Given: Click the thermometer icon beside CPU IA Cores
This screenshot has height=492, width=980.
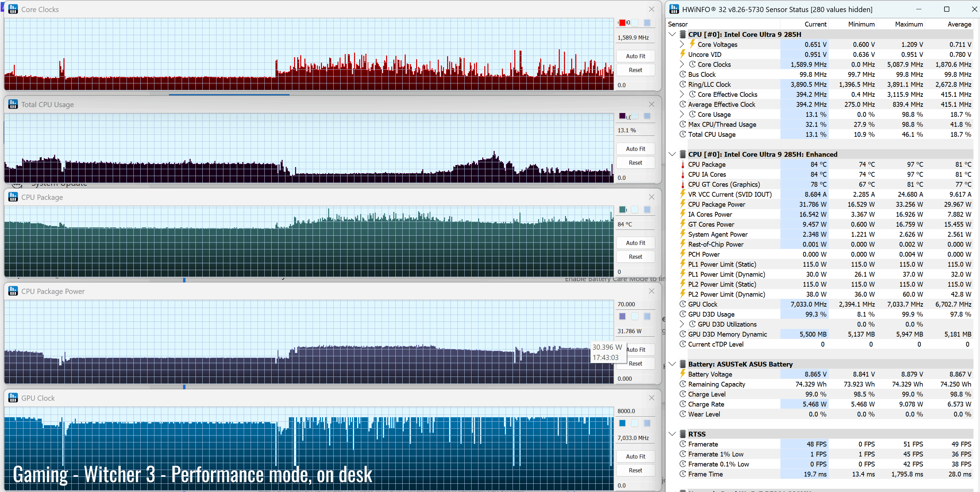Looking at the screenshot, I should click(x=683, y=174).
